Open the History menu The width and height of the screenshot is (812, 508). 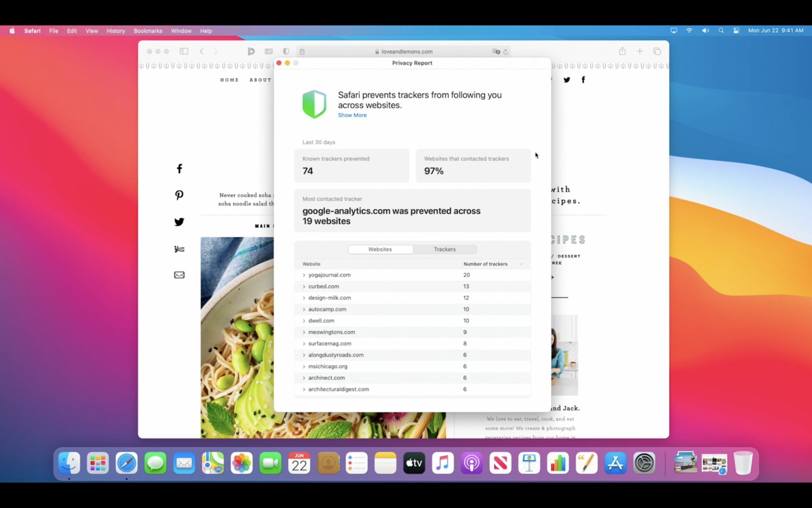116,31
